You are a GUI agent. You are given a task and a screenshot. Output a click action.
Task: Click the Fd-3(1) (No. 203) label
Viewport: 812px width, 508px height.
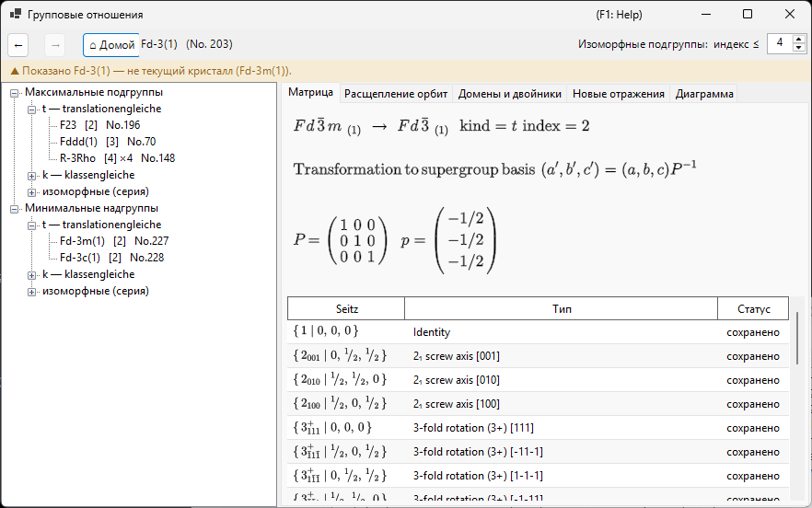click(x=186, y=44)
